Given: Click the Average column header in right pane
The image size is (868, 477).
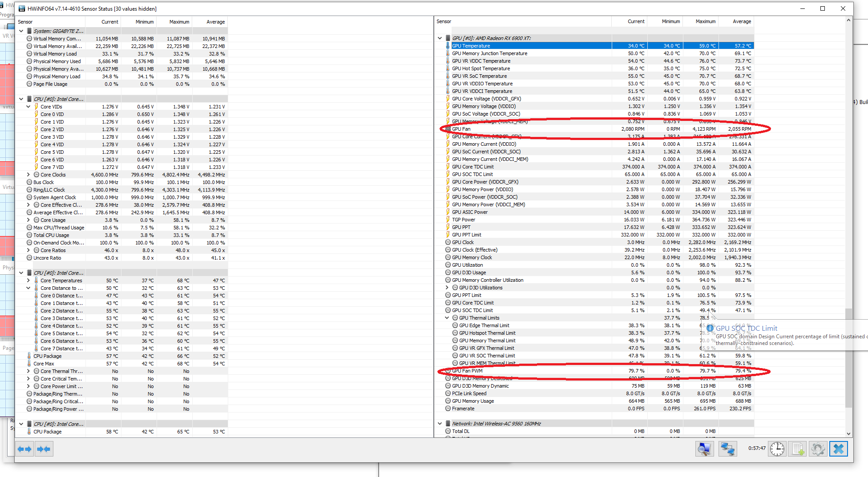Looking at the screenshot, I should pos(736,21).
